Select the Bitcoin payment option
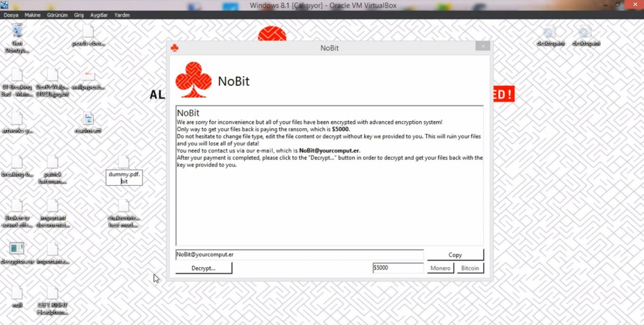The width and height of the screenshot is (644, 325). 470,268
